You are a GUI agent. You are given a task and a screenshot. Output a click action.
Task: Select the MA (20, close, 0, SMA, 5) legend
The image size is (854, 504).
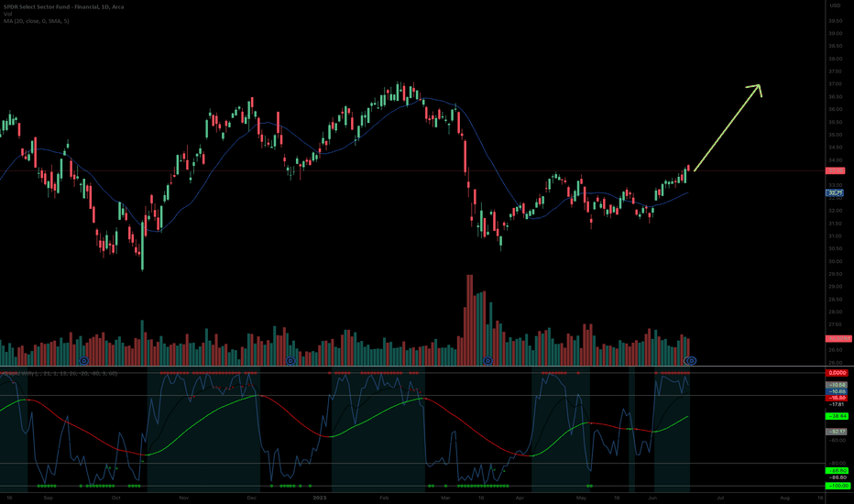[x=37, y=21]
